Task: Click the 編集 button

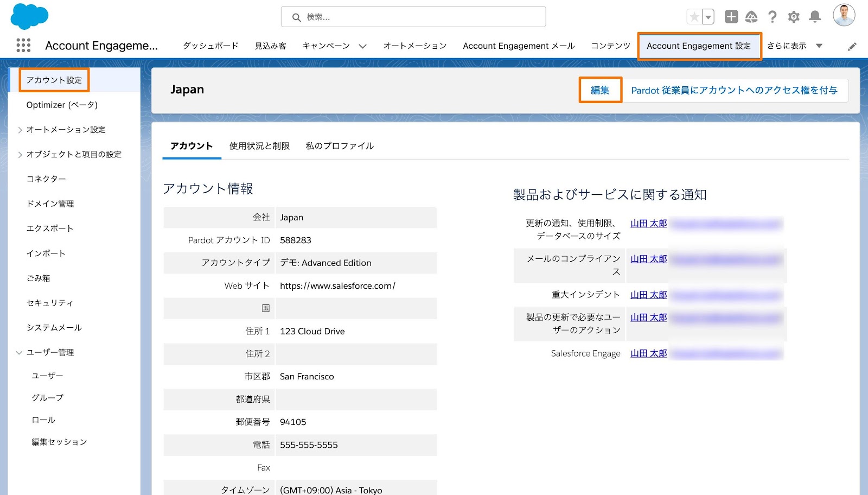Action: pos(600,90)
